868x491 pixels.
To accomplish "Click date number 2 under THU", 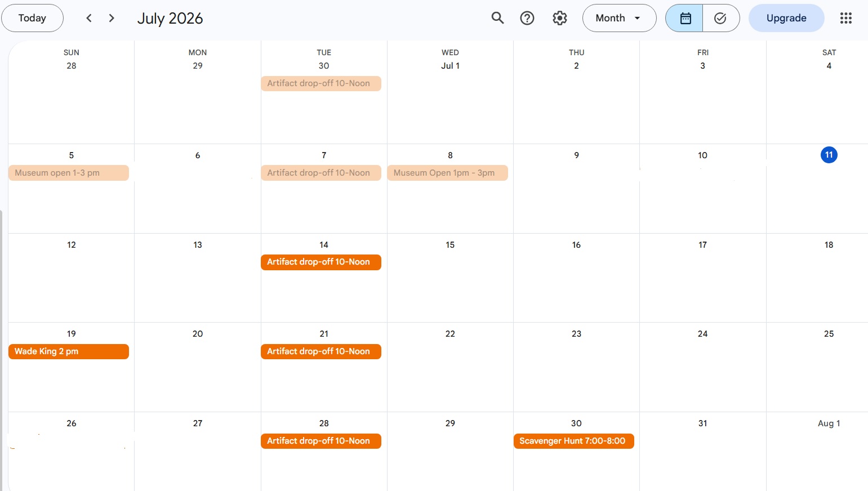I will coord(576,66).
